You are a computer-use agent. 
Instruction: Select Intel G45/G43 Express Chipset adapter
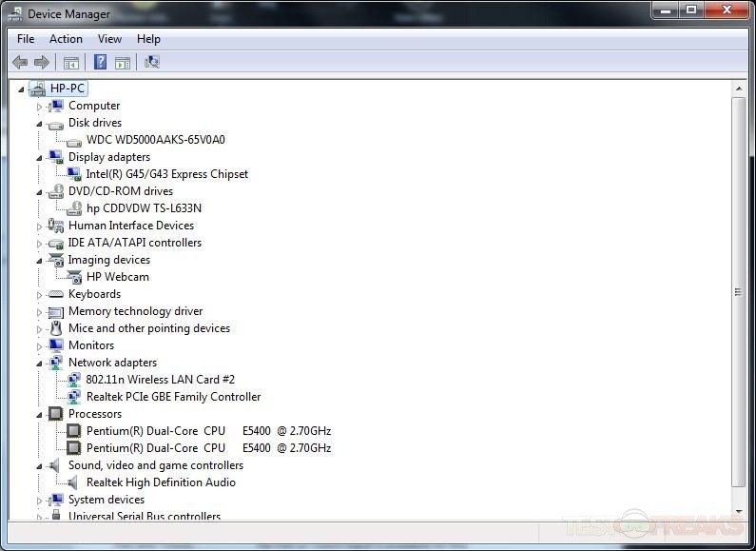coord(166,174)
